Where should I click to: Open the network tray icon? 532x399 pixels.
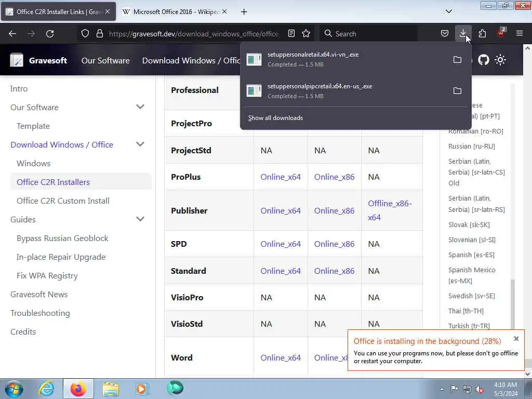pyautogui.click(x=467, y=389)
